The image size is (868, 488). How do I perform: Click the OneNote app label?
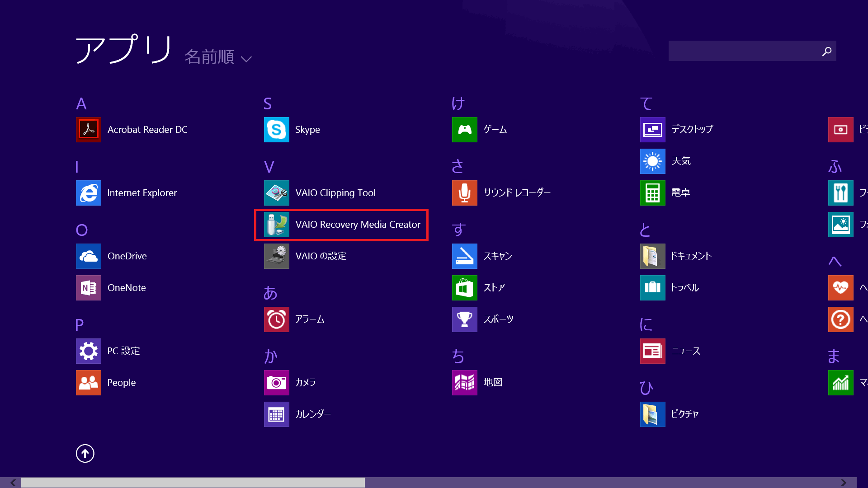point(127,288)
